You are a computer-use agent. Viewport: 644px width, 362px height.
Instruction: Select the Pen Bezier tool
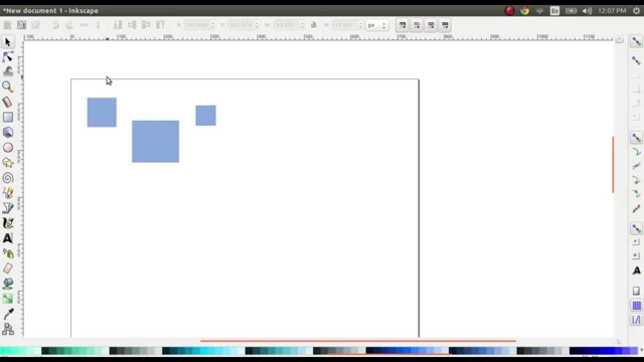[x=8, y=208]
